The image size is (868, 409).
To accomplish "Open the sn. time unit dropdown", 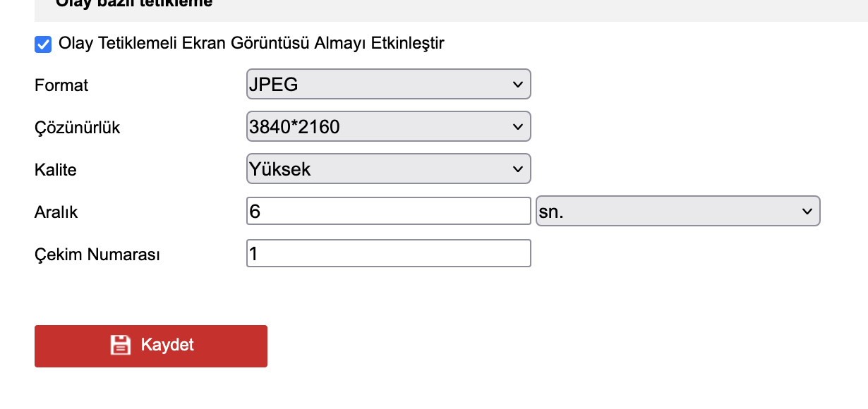I will 677,212.
